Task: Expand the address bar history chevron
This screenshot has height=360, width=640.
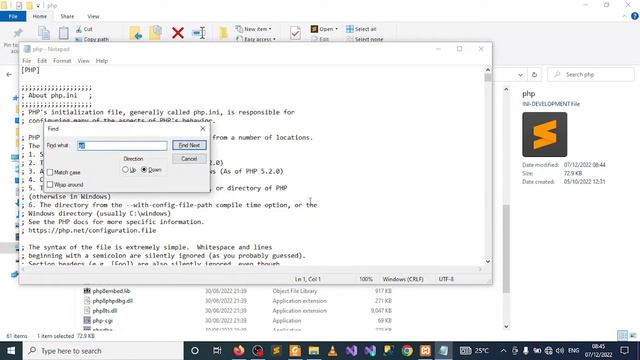Action: 520,75
